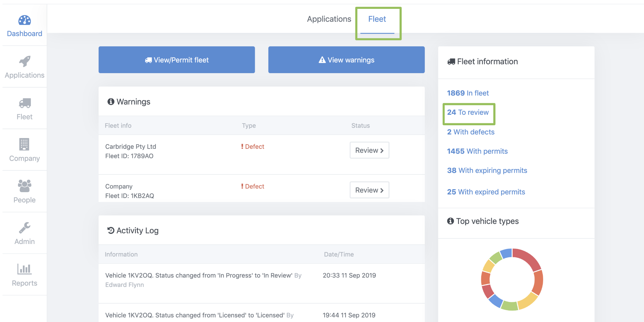Switch to the Applications tab
This screenshot has width=644, height=322.
click(329, 19)
